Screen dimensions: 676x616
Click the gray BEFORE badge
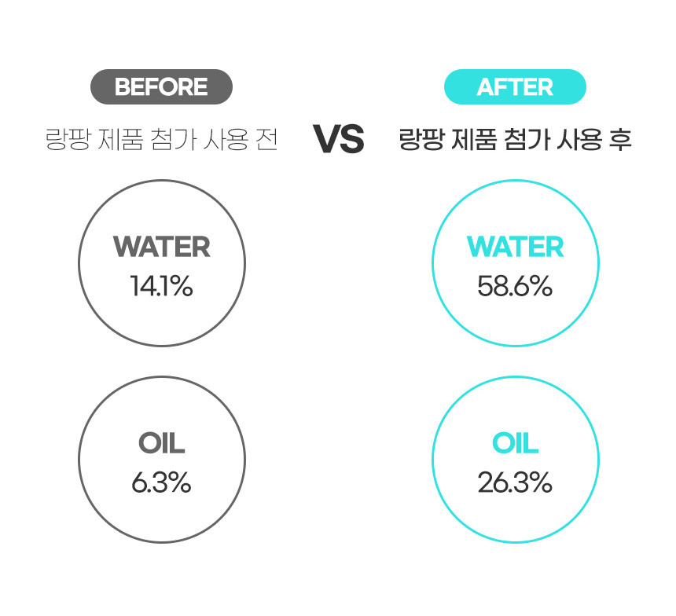tap(161, 86)
